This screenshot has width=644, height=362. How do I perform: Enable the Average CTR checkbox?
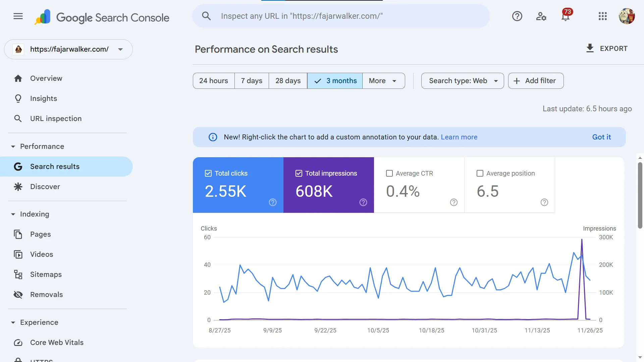pyautogui.click(x=389, y=173)
